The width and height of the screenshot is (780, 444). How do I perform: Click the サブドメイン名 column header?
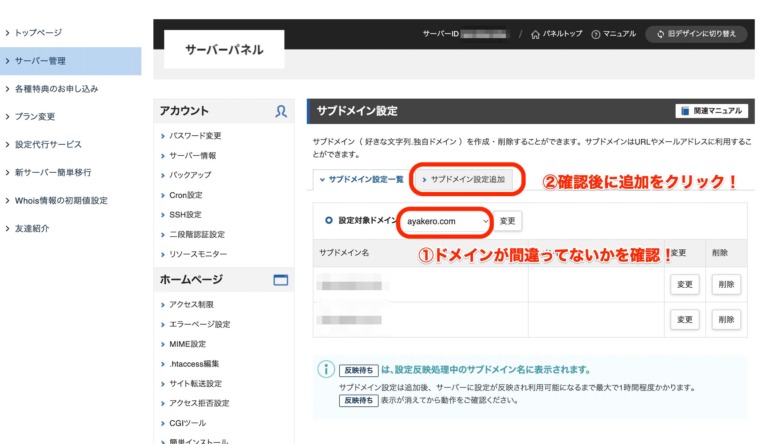(x=344, y=253)
